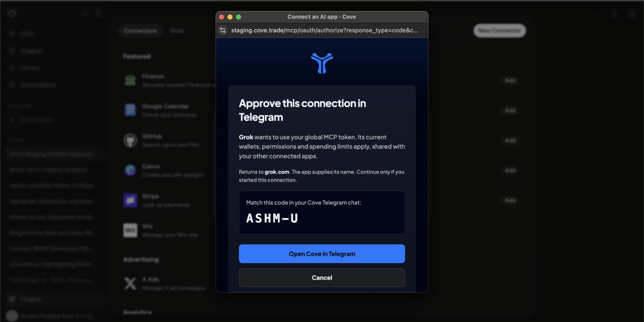
Task: Click the search icon in sidebar header
Action: [86, 14]
